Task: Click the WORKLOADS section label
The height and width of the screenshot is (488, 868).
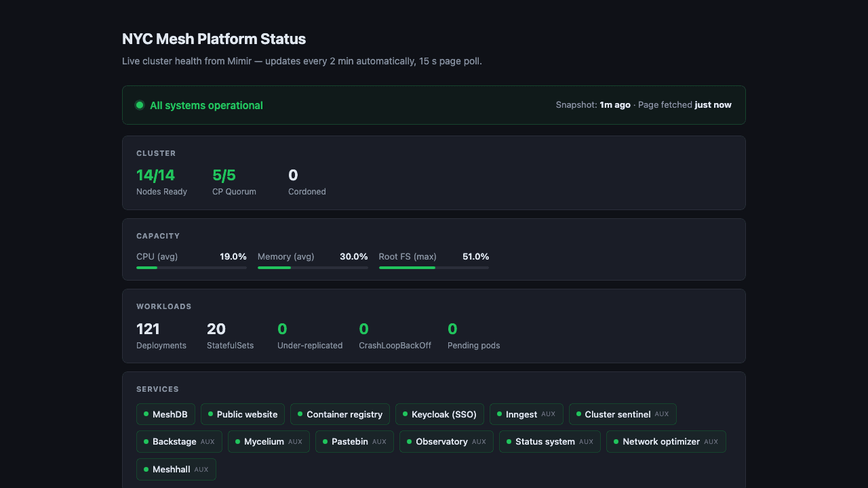Action: 164,306
